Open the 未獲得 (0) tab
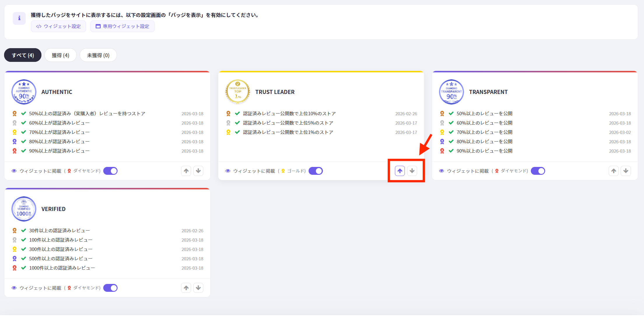 click(x=98, y=55)
